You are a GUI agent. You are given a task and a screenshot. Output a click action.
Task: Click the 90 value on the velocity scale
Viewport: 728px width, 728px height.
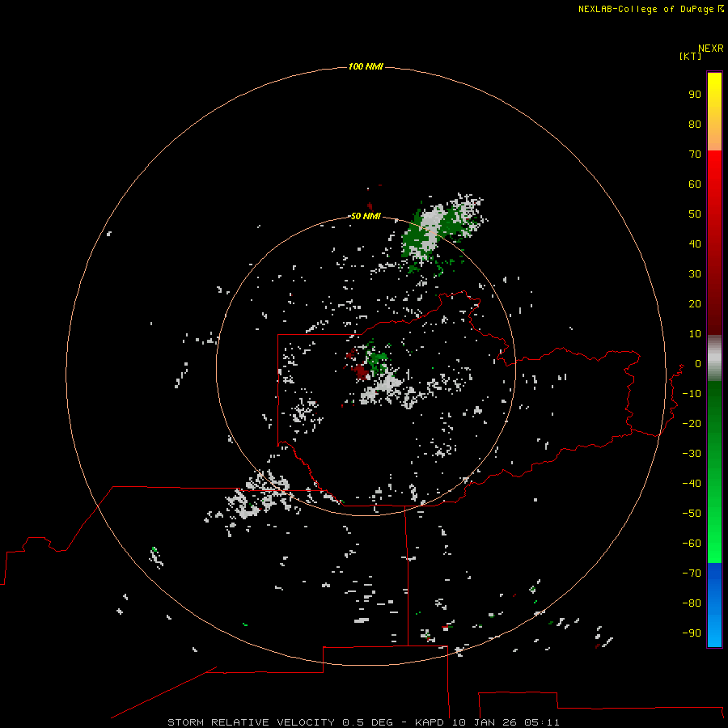(695, 95)
